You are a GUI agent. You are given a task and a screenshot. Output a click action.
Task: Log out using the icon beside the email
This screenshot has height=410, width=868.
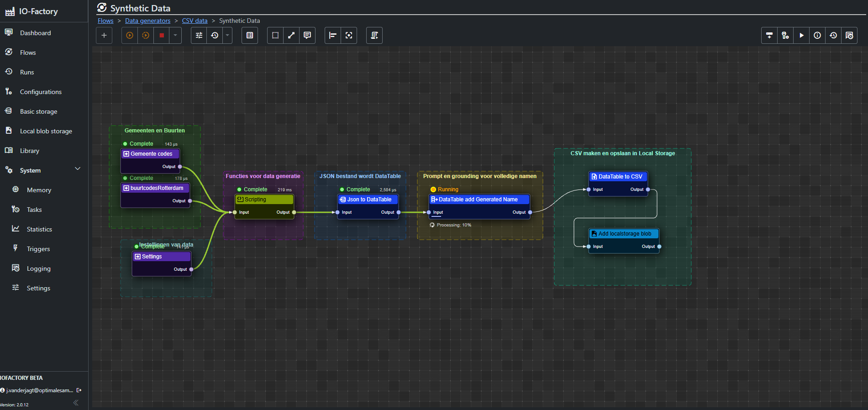[x=79, y=390]
